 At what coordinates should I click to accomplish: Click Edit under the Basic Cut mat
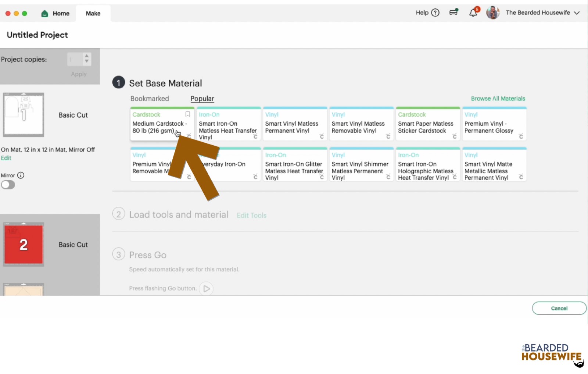(x=6, y=158)
